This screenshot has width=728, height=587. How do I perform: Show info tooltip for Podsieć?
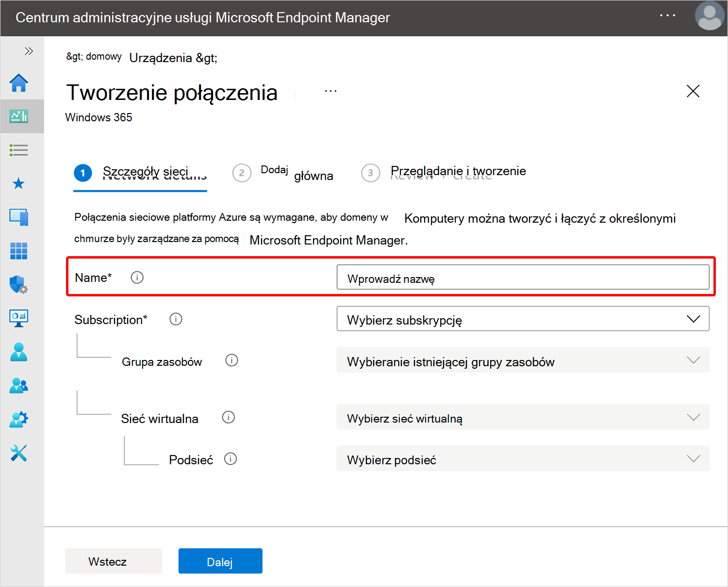(231, 459)
